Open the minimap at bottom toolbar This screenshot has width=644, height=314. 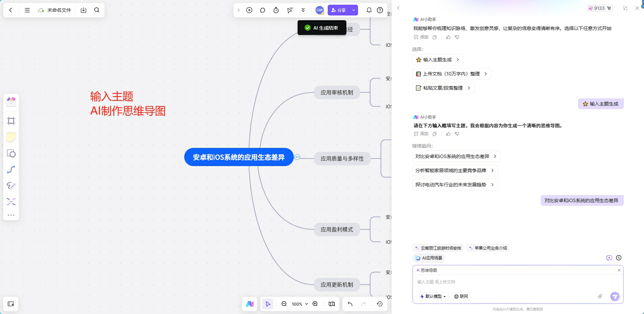click(x=331, y=304)
